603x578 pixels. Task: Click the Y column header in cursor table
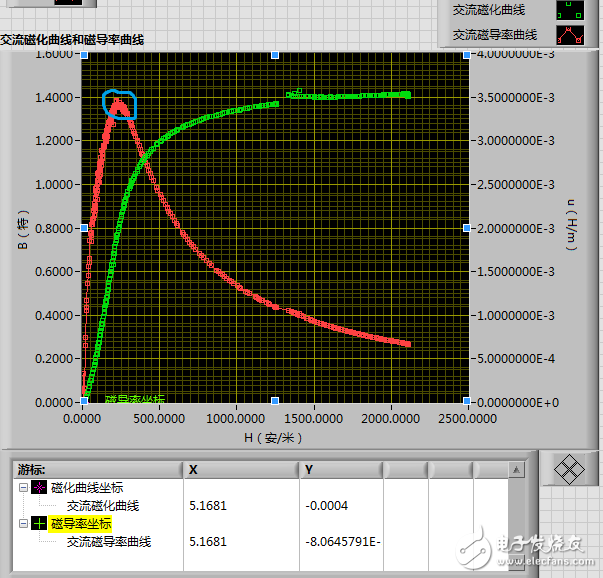[x=341, y=470]
